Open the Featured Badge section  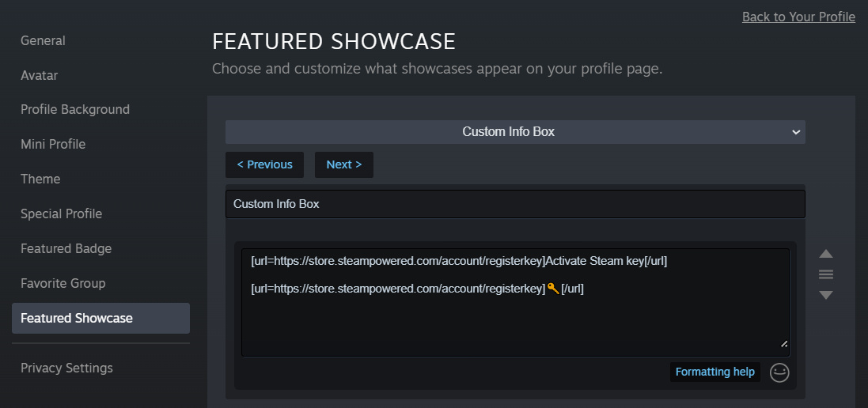(x=66, y=248)
